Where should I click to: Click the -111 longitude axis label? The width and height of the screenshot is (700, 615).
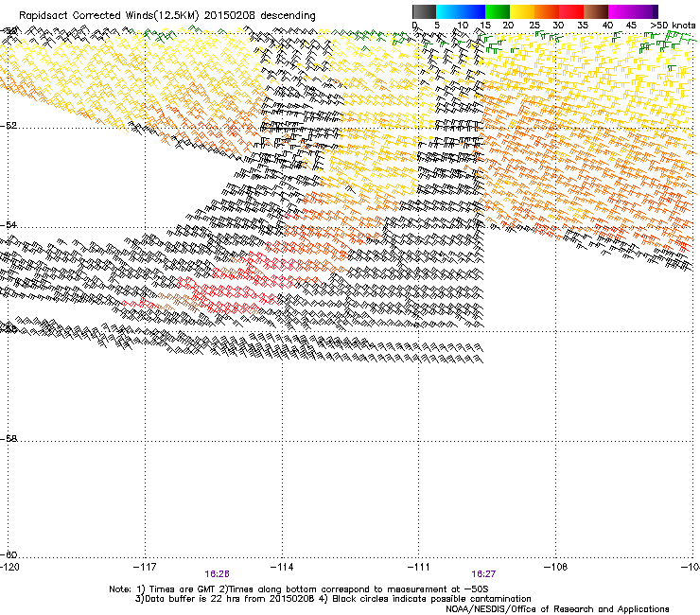tap(419, 567)
